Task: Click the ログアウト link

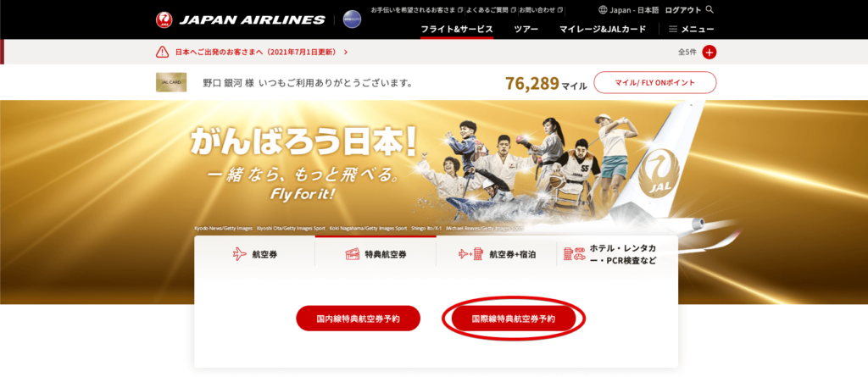Action: pyautogui.click(x=683, y=10)
